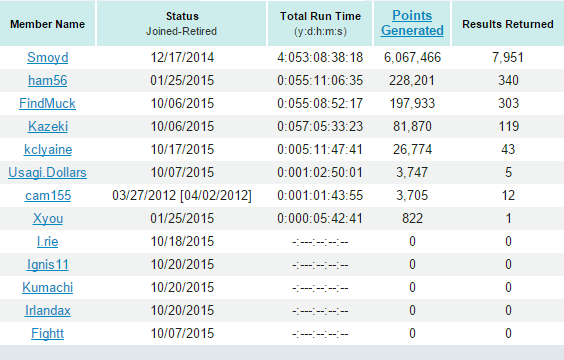The width and height of the screenshot is (564, 360).
Task: Select points value 228,201
Action: tap(412, 81)
